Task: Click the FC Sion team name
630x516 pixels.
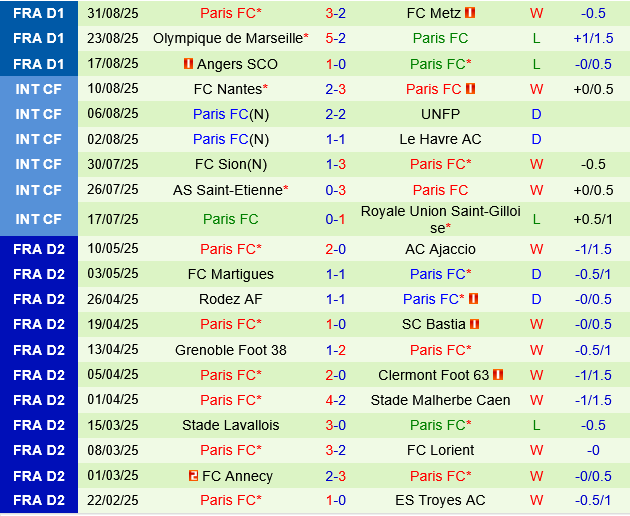Action: pyautogui.click(x=222, y=164)
